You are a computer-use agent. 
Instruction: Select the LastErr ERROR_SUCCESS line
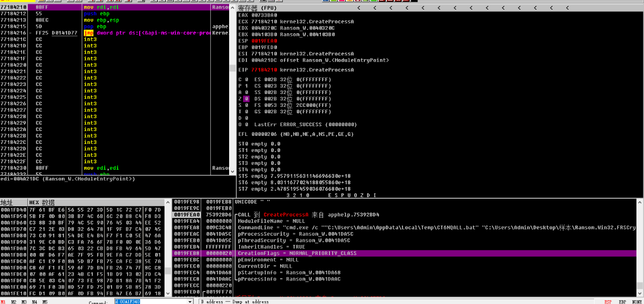tap(305, 125)
